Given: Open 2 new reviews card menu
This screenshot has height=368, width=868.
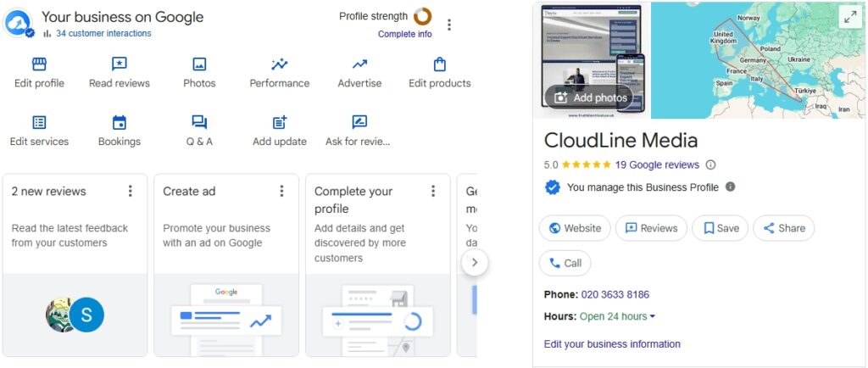Looking at the screenshot, I should point(130,191).
